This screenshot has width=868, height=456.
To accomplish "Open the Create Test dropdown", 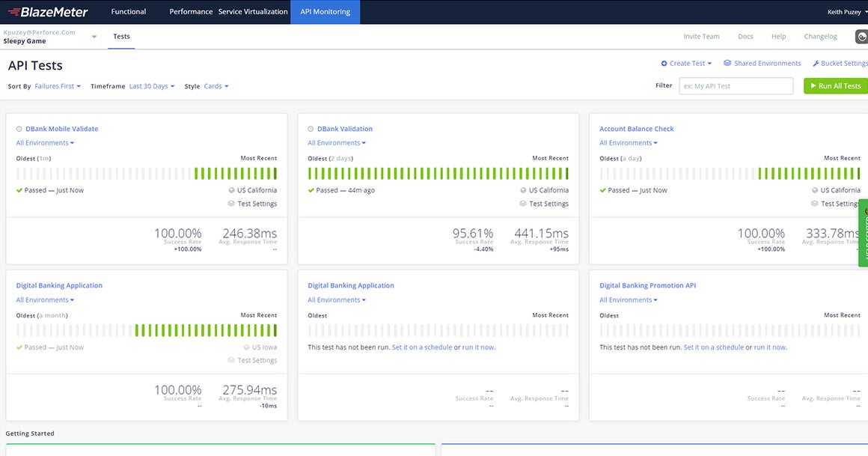I will [x=686, y=63].
